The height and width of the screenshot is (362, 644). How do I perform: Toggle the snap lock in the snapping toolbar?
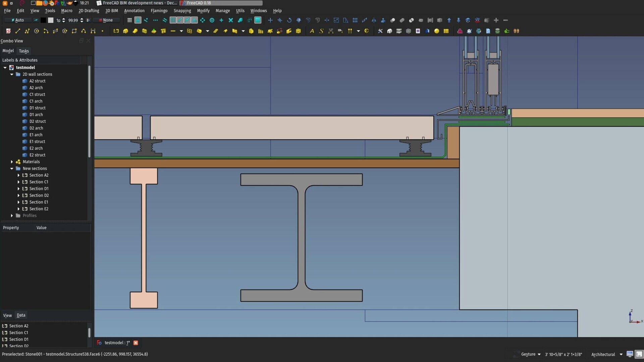coord(138,20)
